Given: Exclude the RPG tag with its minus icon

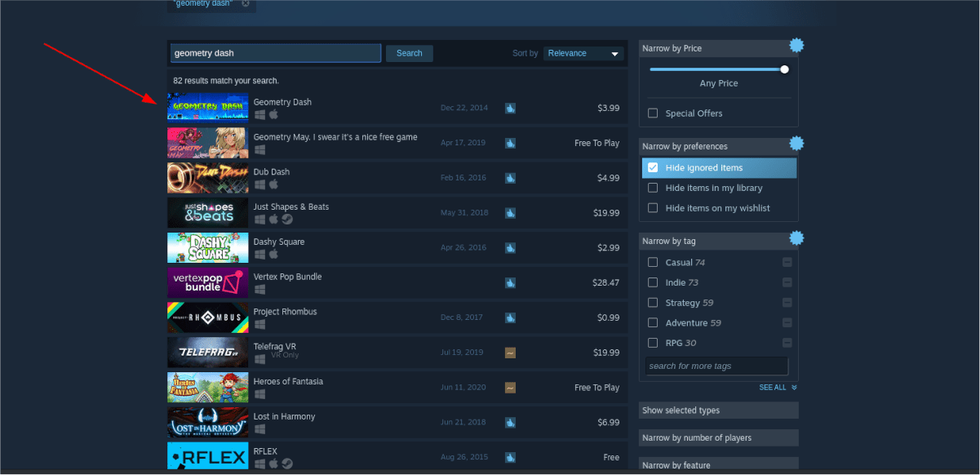Looking at the screenshot, I should point(787,343).
